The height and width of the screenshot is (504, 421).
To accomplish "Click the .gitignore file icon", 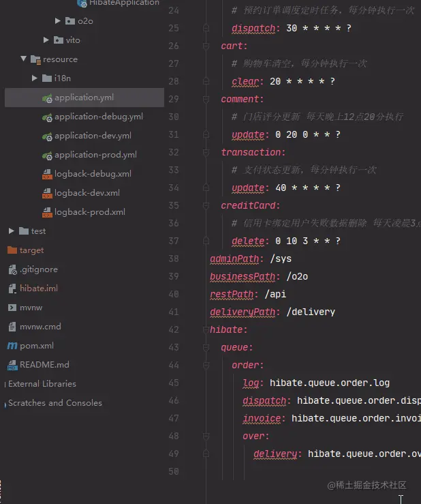I will 12,269.
